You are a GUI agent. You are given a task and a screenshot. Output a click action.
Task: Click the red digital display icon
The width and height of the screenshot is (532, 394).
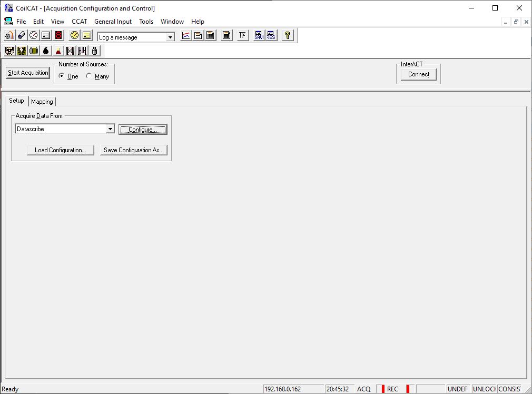coord(58,35)
